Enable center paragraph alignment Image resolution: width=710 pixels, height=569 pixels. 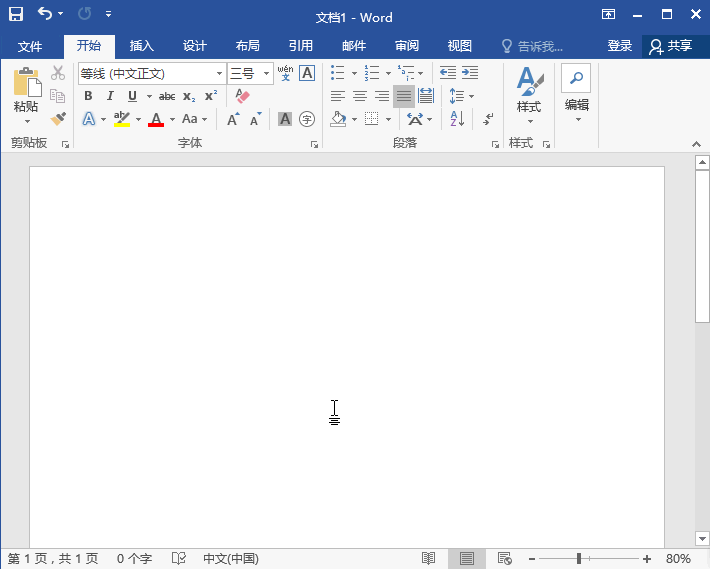360,96
